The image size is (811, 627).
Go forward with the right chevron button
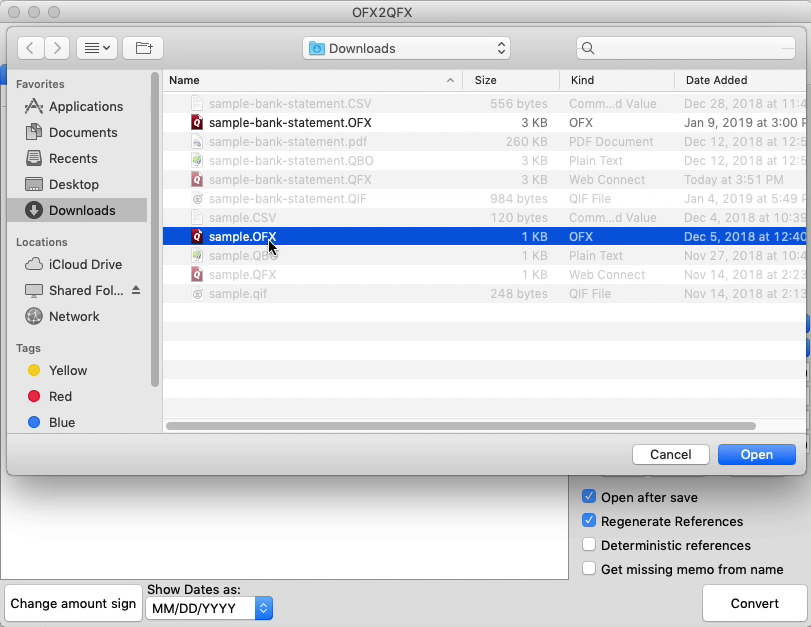point(57,48)
